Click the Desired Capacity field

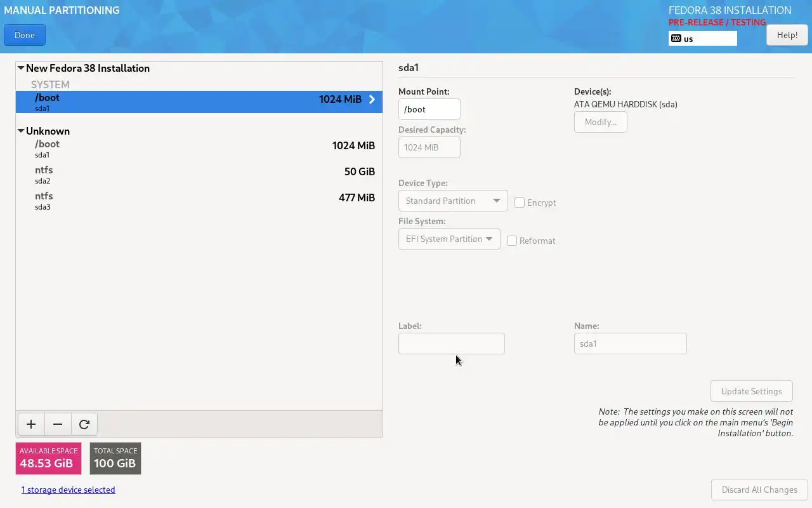(429, 147)
